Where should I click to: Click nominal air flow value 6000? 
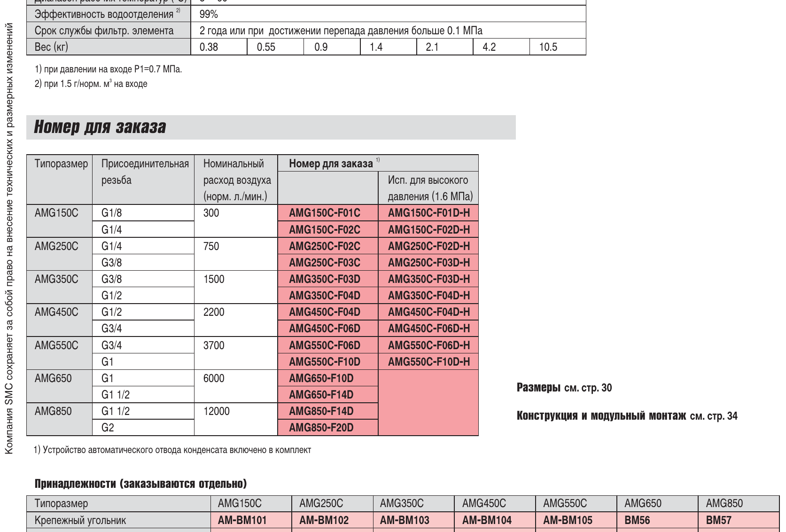(214, 378)
